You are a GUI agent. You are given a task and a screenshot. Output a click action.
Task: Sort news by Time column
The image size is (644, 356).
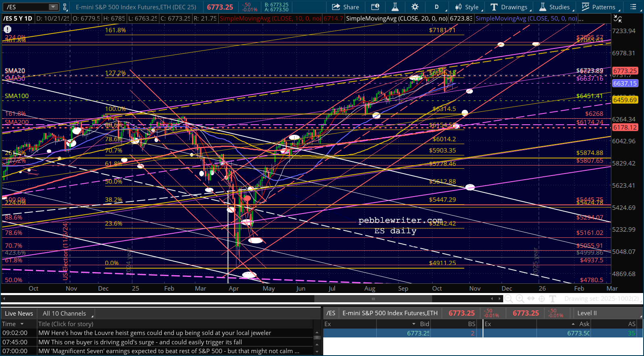[19, 324]
